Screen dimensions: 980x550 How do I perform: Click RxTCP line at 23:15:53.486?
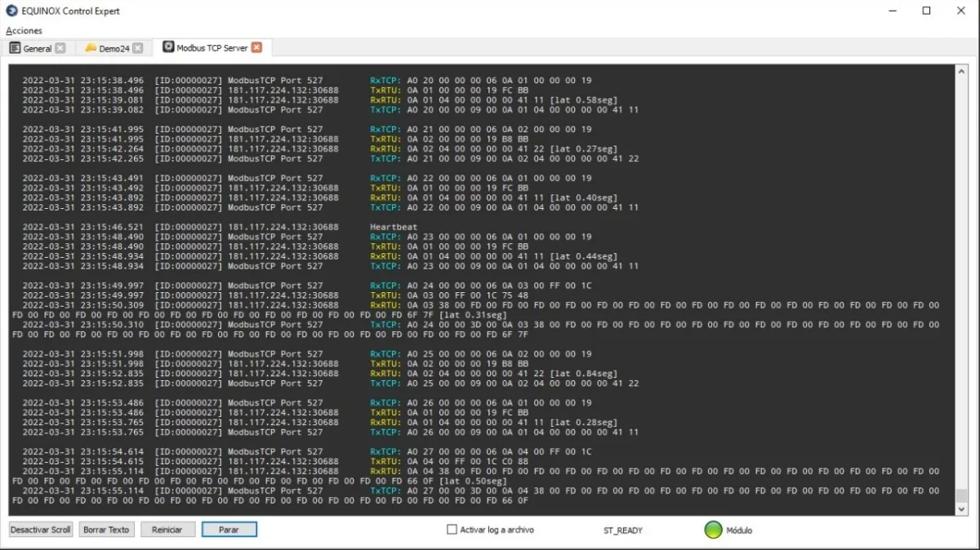307,402
